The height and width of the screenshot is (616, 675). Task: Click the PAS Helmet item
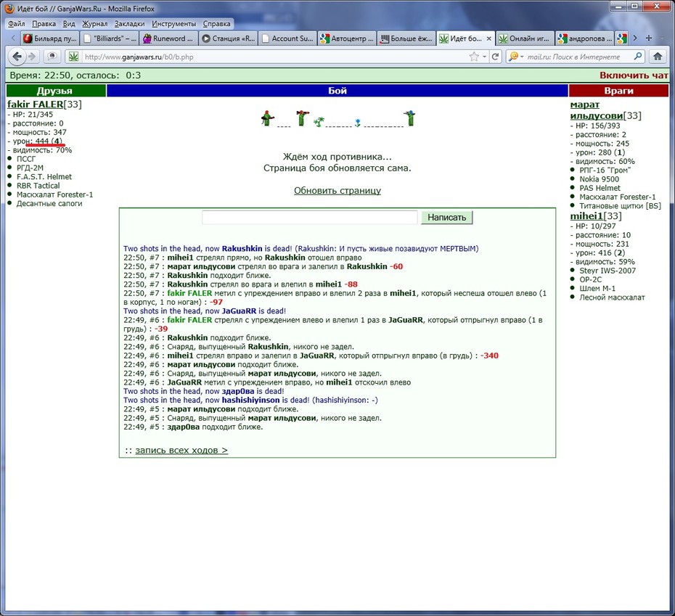point(600,188)
